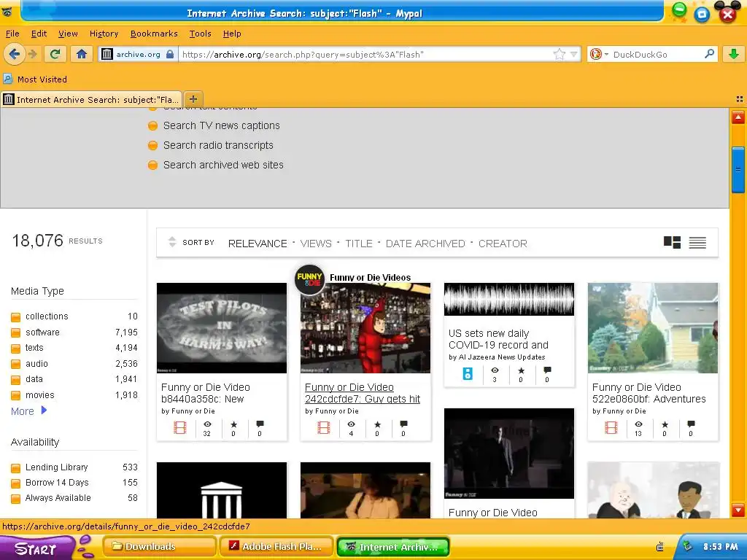
Task: Open the Test Pilots in Harm's Way thumbnail
Action: (x=222, y=328)
